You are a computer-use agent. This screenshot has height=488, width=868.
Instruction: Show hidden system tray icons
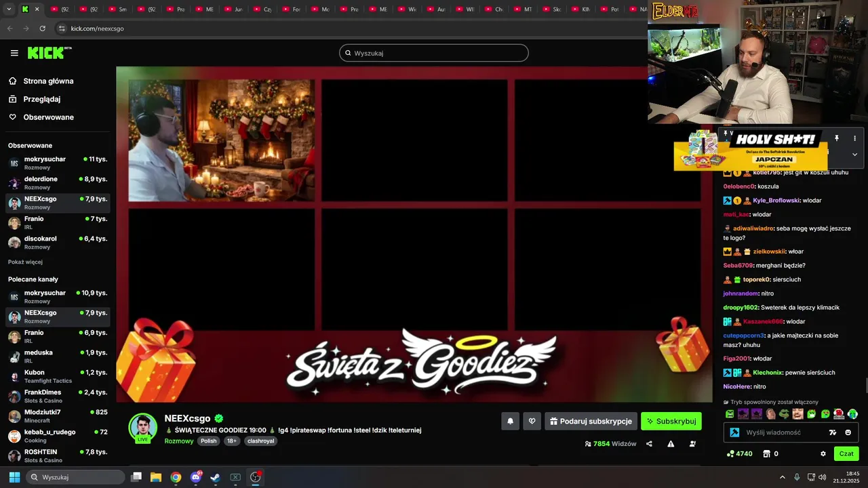coord(782,477)
